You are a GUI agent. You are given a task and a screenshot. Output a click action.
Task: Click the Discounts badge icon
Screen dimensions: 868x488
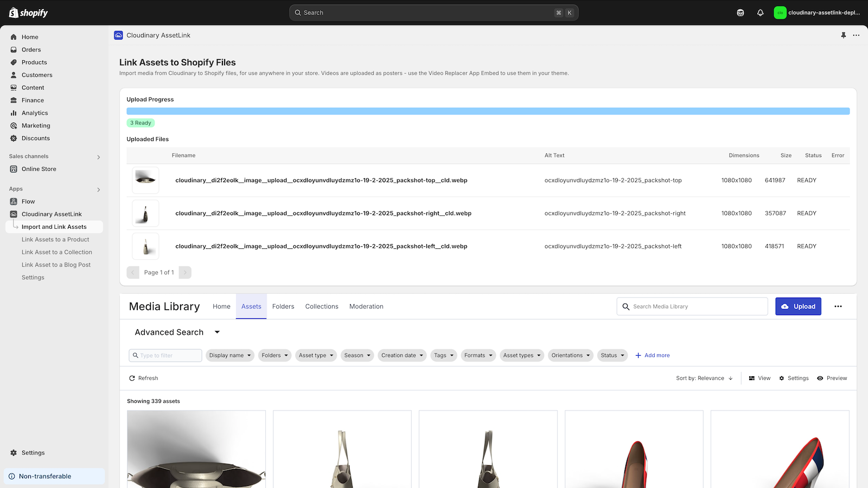(x=14, y=138)
